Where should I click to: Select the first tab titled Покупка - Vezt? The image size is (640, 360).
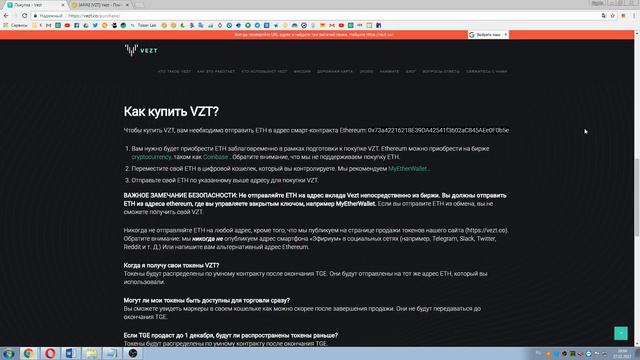click(x=35, y=5)
